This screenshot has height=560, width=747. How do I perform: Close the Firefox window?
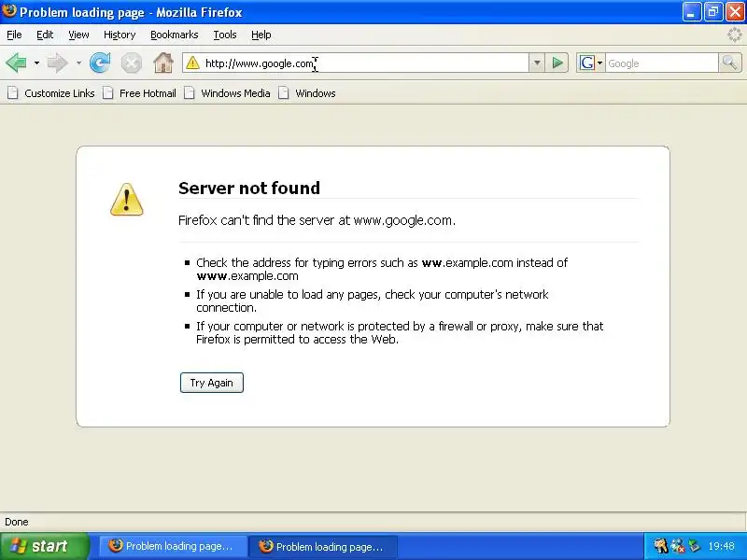[735, 12]
